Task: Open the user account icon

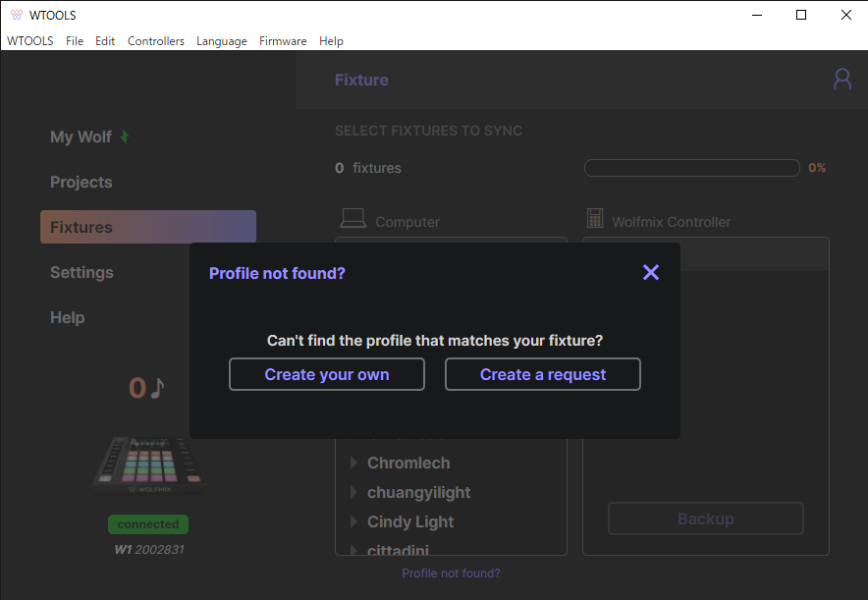Action: coord(842,80)
